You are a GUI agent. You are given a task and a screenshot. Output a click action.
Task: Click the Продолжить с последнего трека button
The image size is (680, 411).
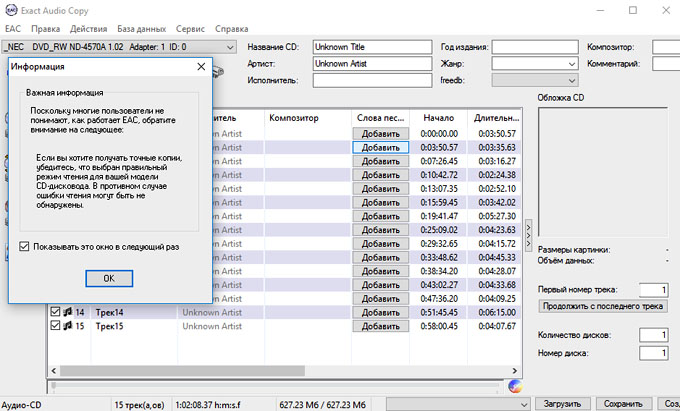click(602, 306)
